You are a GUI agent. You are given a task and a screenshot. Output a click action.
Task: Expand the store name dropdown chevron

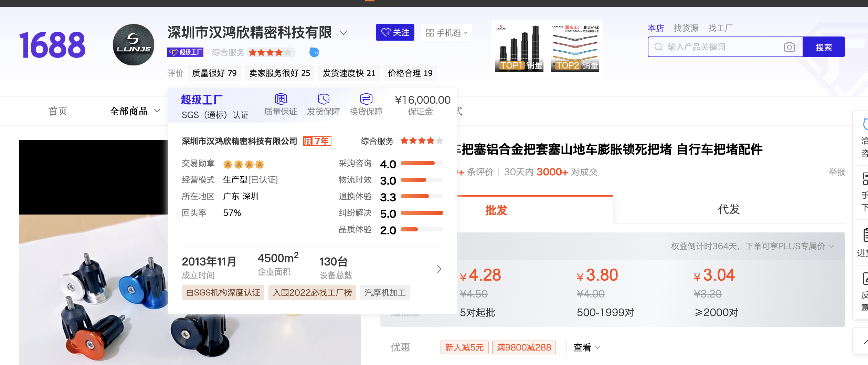click(343, 33)
